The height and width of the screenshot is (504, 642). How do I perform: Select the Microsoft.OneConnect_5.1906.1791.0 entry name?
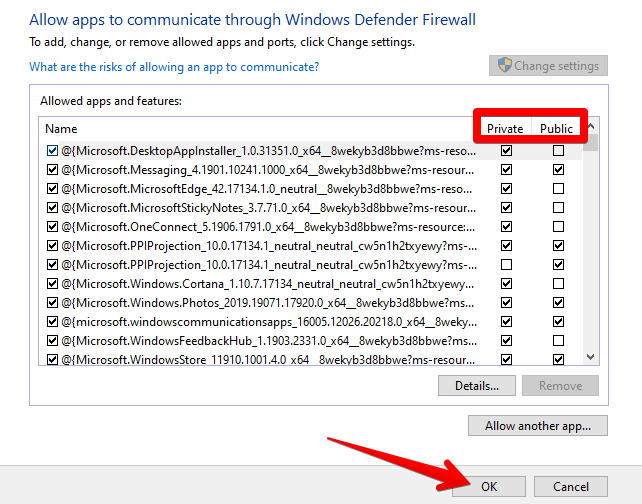tap(268, 227)
